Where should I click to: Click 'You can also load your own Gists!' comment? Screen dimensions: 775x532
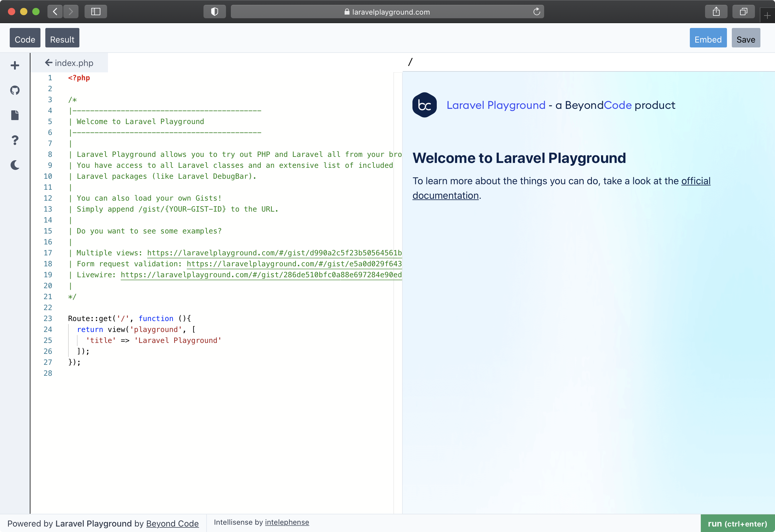click(x=149, y=198)
